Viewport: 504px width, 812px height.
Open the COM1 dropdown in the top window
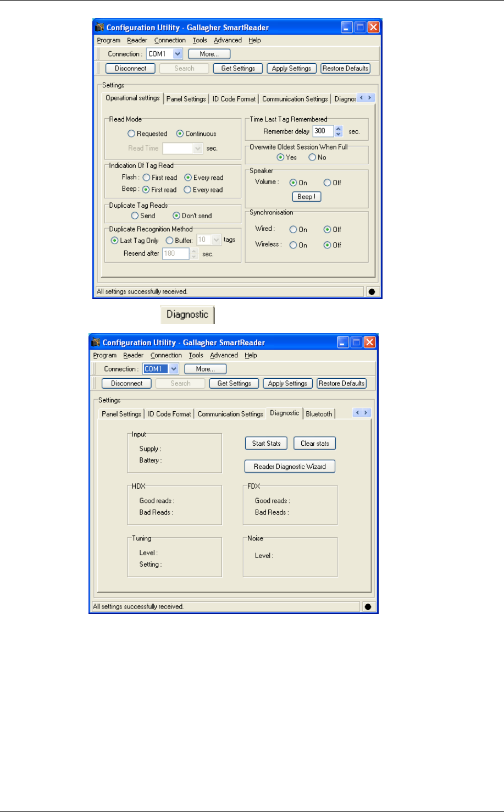point(178,54)
